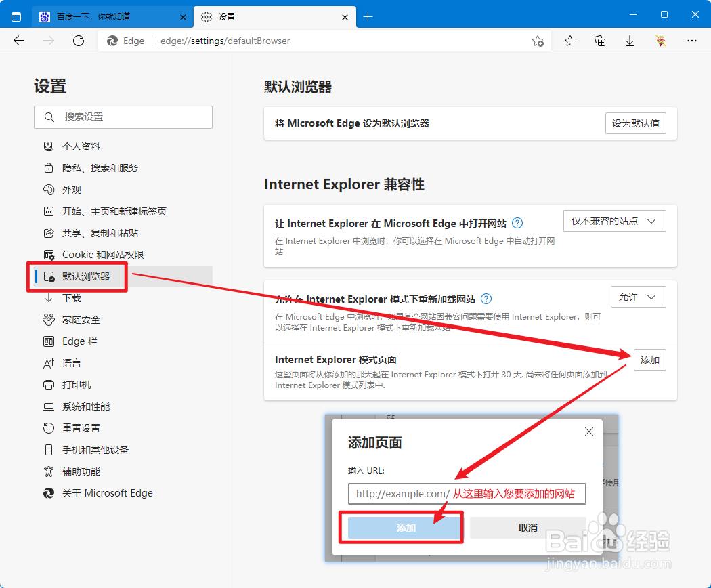Open the Downloads icon on the toolbar
The image size is (711, 588).
tap(630, 41)
